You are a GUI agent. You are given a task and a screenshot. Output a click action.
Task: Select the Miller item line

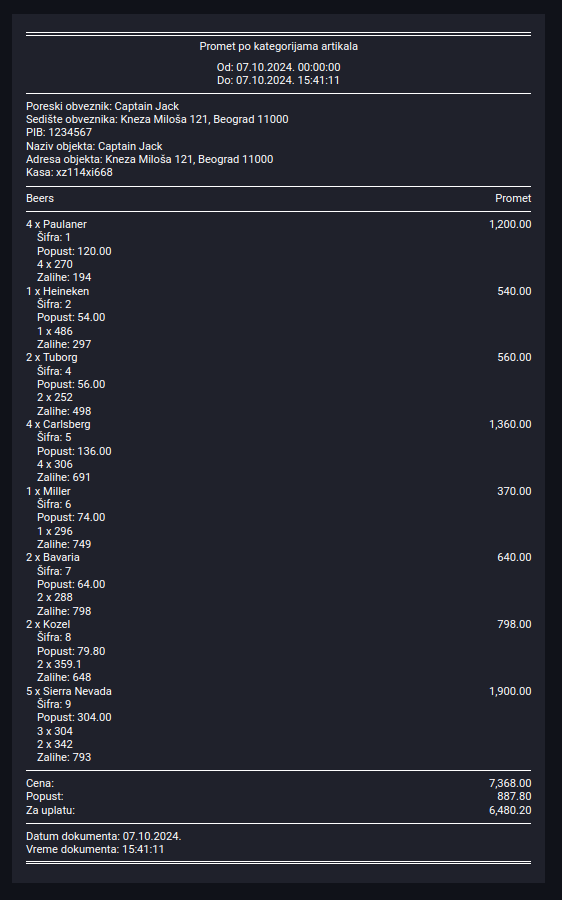[x=278, y=491]
